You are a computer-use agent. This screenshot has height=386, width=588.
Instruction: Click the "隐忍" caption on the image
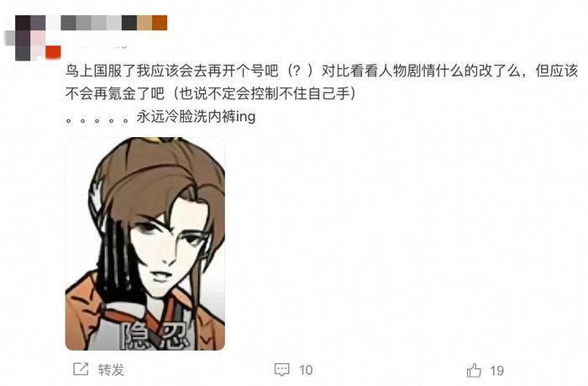[x=155, y=335]
